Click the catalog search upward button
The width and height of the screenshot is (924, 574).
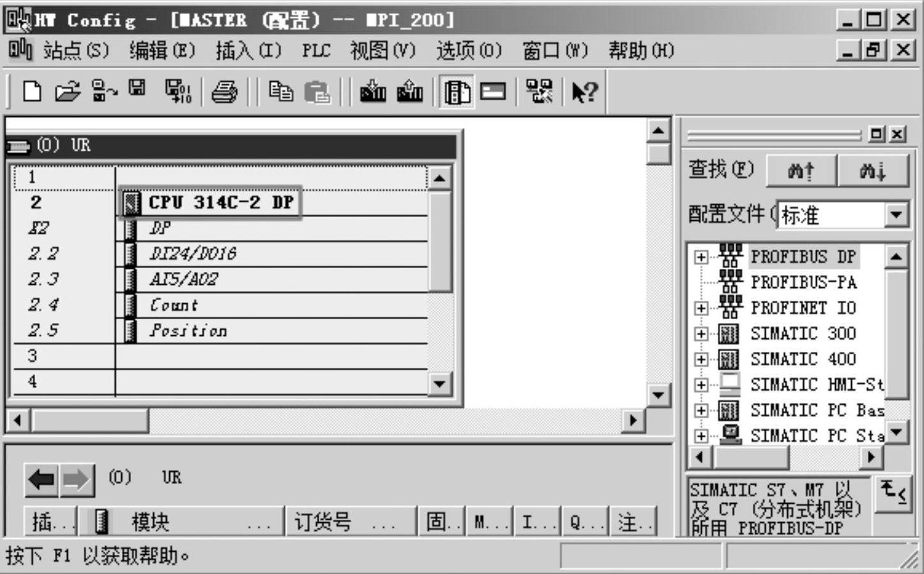(x=801, y=170)
